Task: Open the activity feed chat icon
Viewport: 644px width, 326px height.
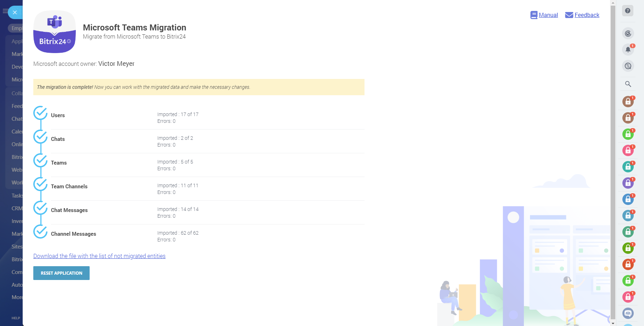Action: (628, 66)
